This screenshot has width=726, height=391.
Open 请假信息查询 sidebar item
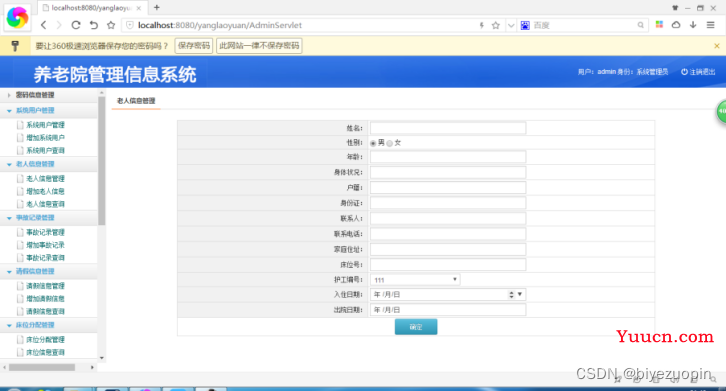coord(45,312)
